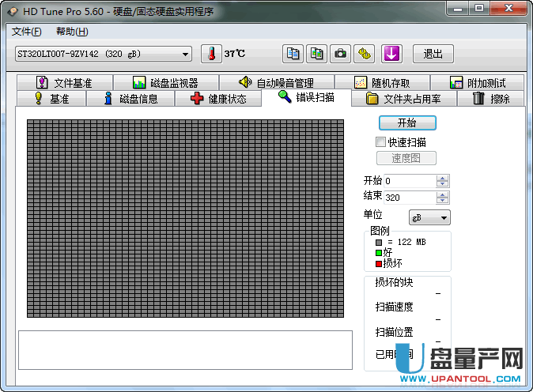This screenshot has width=533, height=392.
Task: Click the purple download arrow icon
Action: [392, 54]
